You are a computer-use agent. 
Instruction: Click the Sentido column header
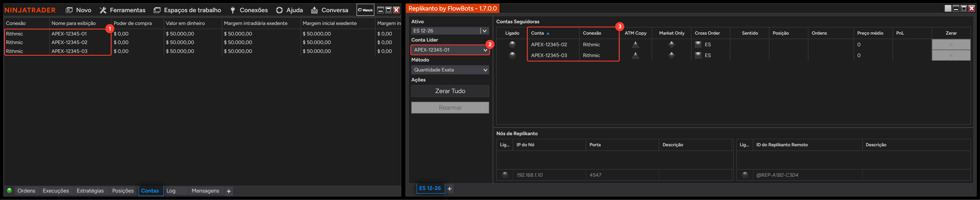tap(750, 33)
